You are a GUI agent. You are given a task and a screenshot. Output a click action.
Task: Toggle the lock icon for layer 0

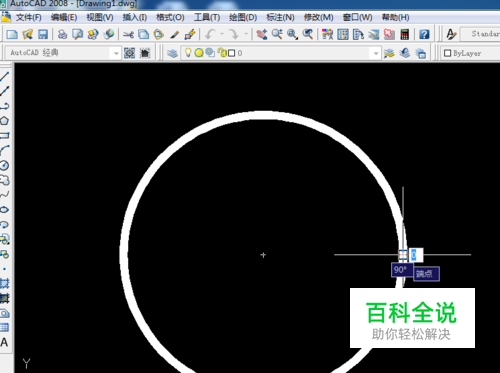pyautogui.click(x=222, y=53)
